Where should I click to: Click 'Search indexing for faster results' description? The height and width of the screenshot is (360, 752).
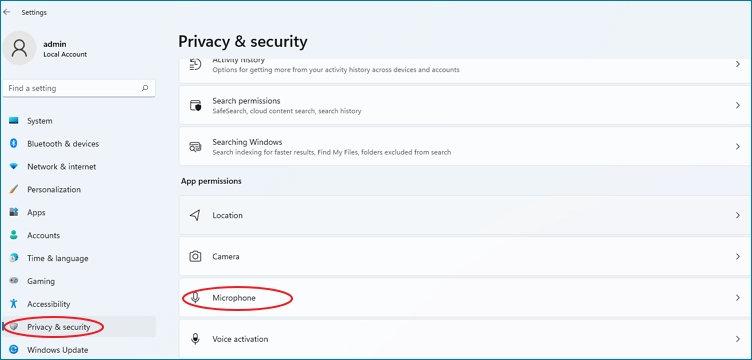point(332,152)
